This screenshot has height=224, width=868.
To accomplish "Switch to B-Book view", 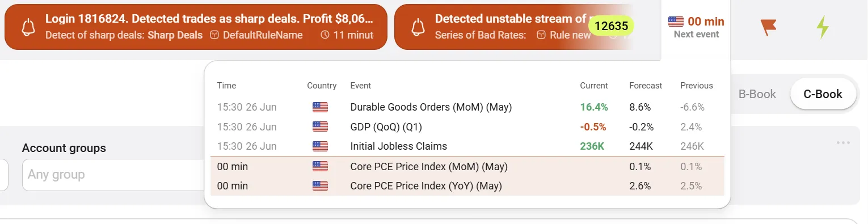I will coord(757,94).
